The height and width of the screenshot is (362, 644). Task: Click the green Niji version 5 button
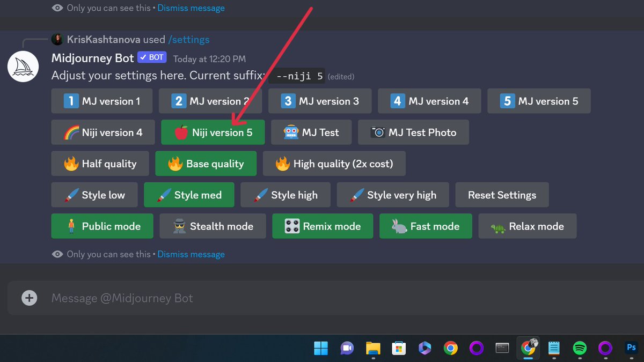point(213,132)
